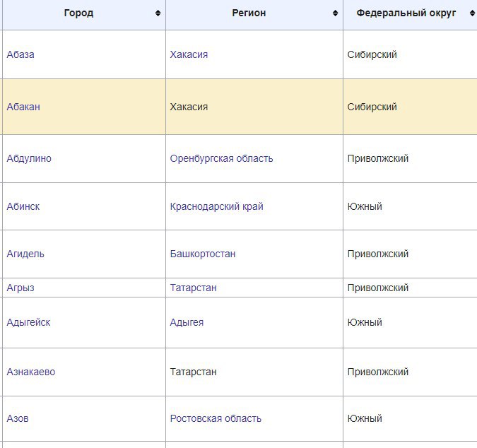Open Татарстан link in the Агрыз row
This screenshot has height=448, width=477.
[x=193, y=288]
